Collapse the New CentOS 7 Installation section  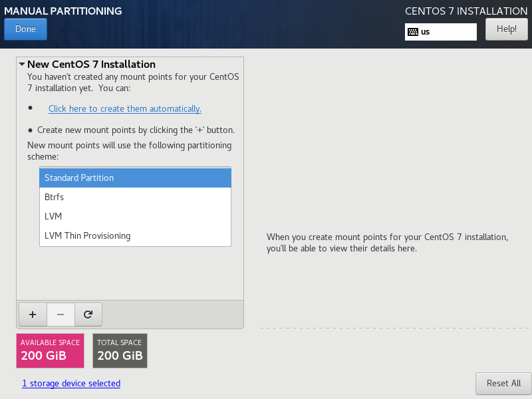point(22,65)
